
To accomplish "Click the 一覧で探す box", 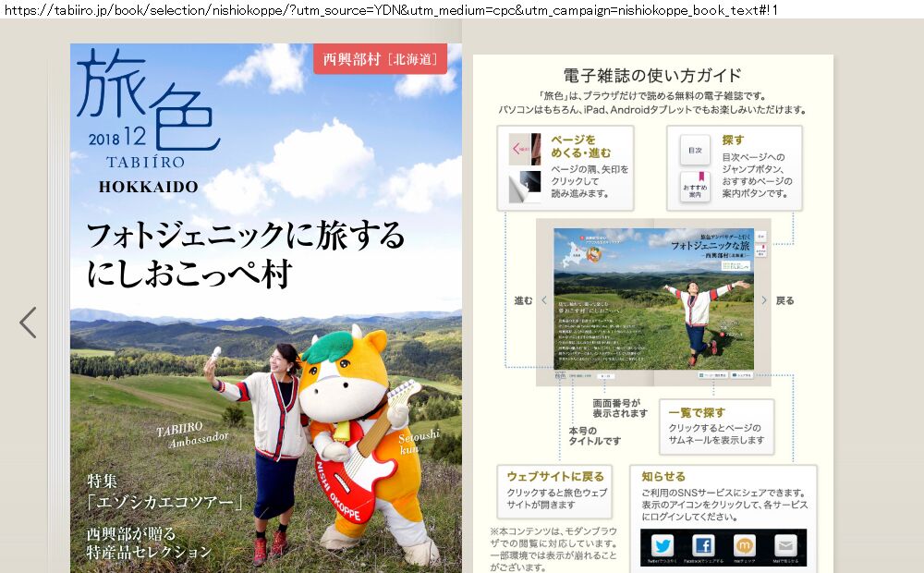I will pyautogui.click(x=716, y=427).
